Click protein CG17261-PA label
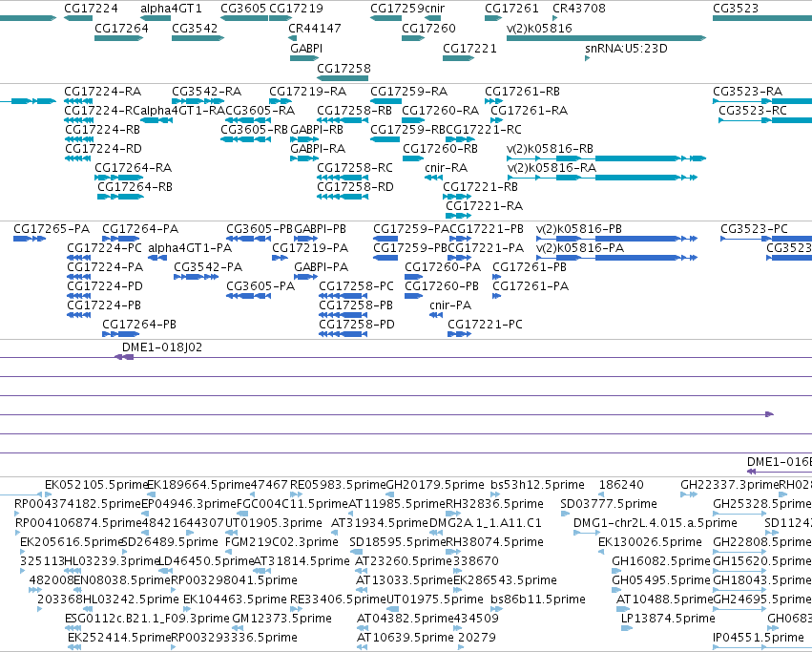The image size is (812, 652). pos(531,286)
